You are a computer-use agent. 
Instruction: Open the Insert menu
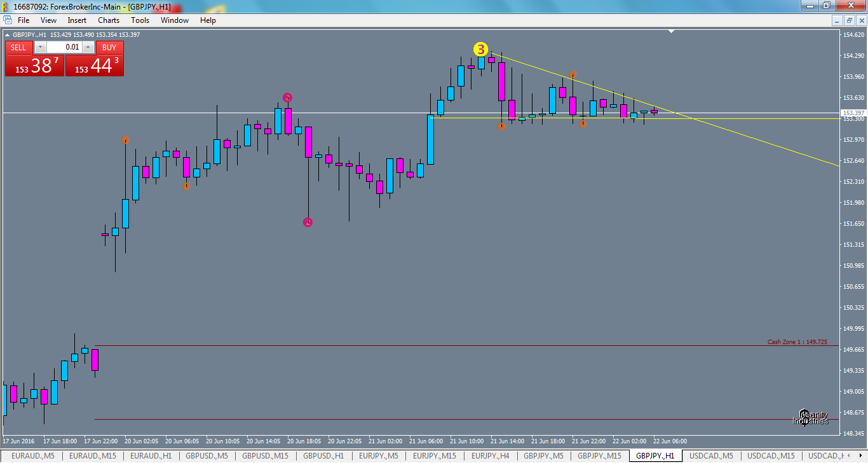pyautogui.click(x=76, y=20)
